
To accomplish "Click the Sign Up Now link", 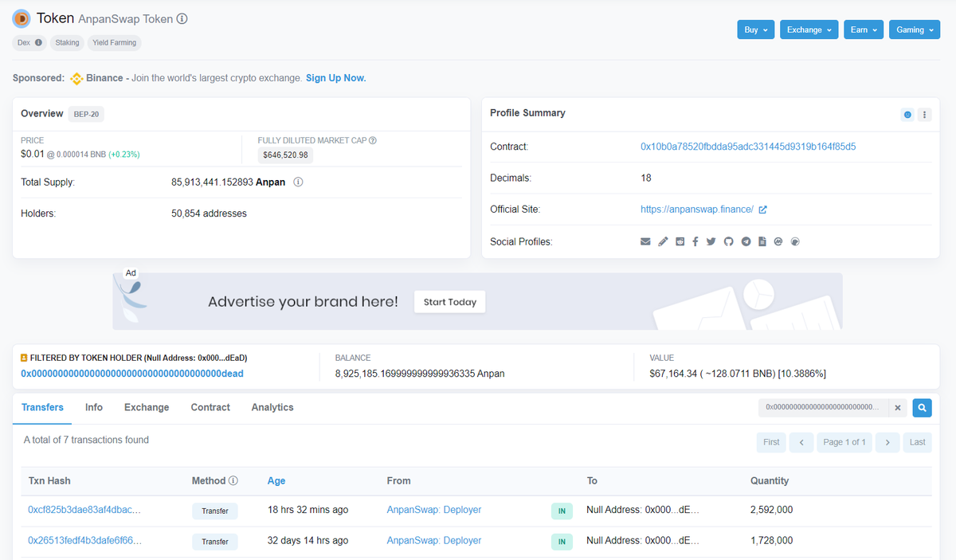I will [336, 78].
